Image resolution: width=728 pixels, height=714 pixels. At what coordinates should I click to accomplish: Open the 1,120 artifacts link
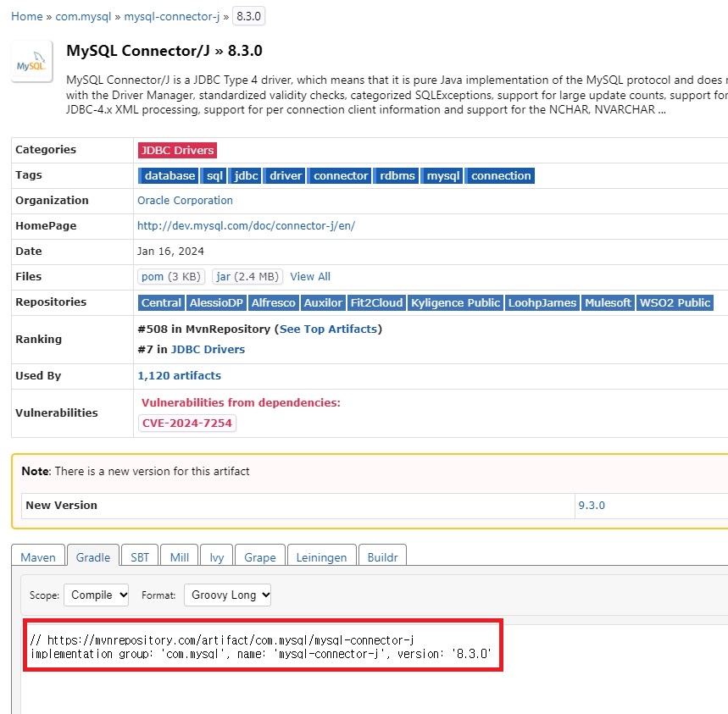(179, 376)
